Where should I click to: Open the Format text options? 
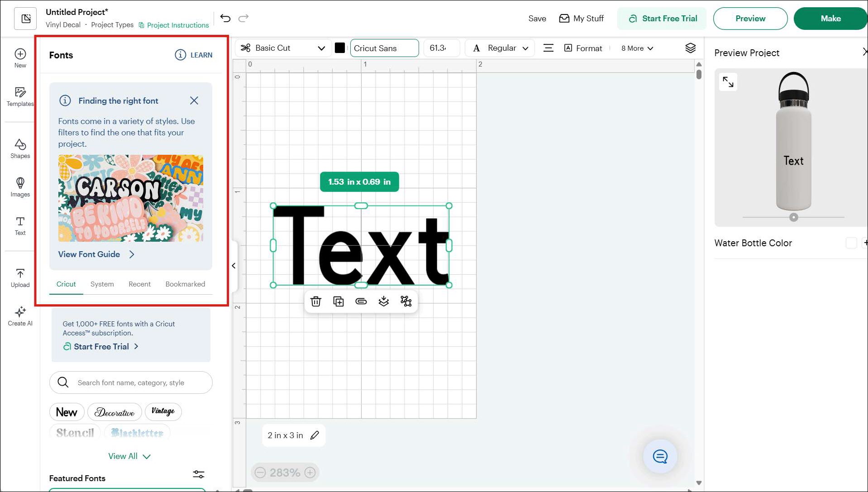click(x=583, y=48)
